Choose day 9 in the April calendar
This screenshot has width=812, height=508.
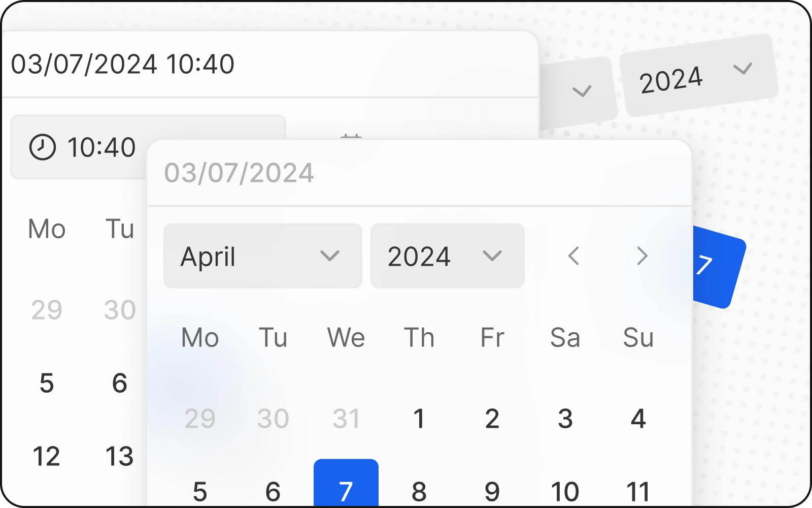tap(492, 491)
